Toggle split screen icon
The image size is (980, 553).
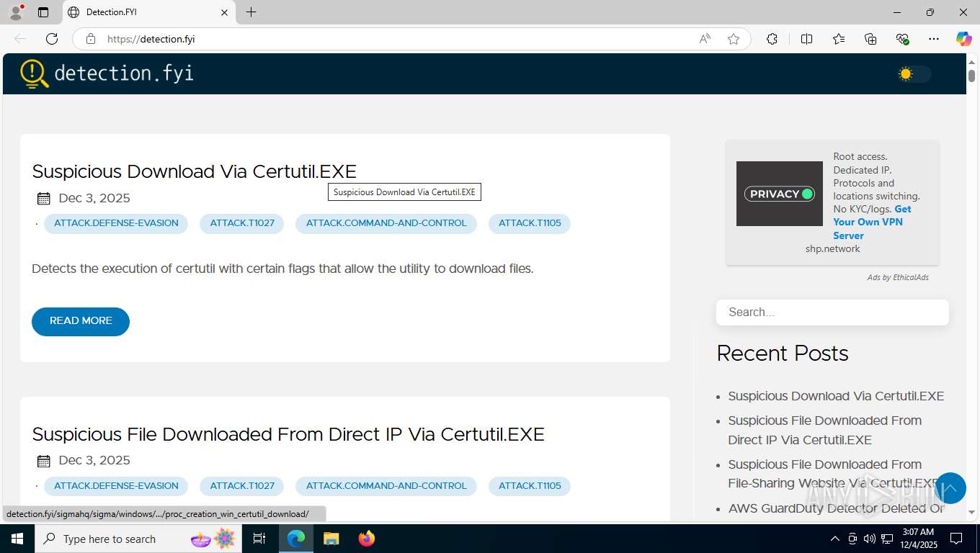tap(806, 39)
